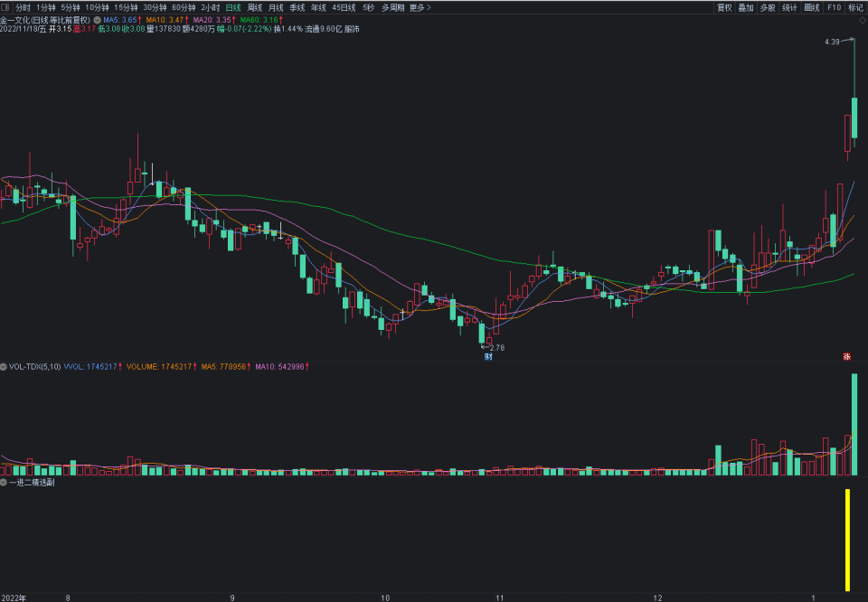The width and height of the screenshot is (868, 602).
Task: Select the 1分钟 period tab
Action: click(46, 8)
